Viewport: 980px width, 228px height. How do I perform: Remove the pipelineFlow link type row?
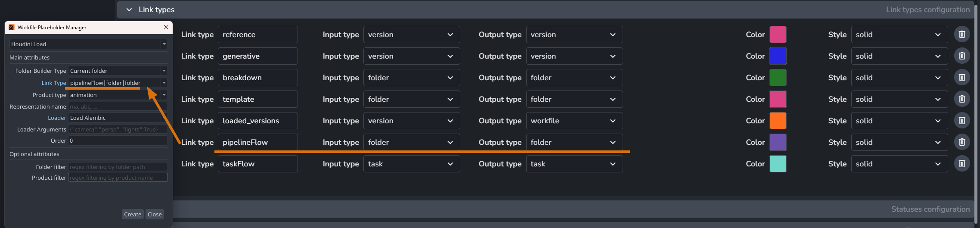tap(962, 142)
